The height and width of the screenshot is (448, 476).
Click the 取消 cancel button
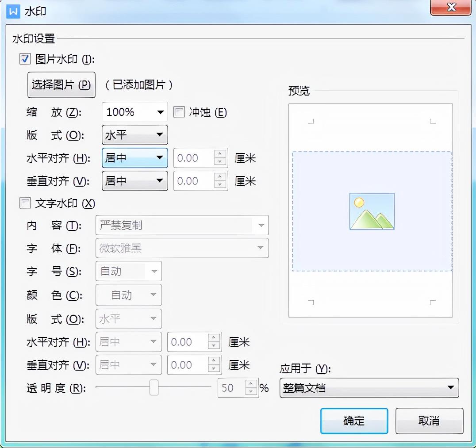(429, 421)
